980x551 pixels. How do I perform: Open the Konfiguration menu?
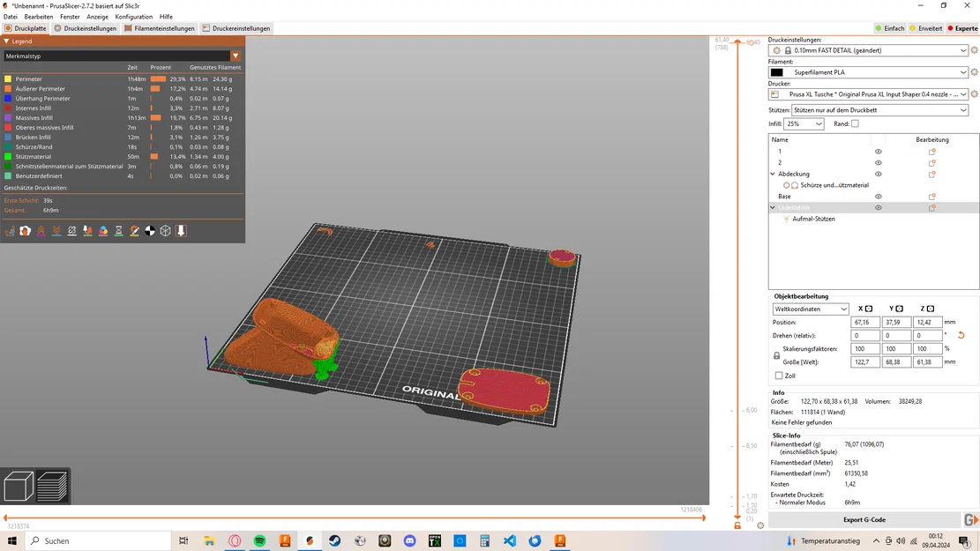click(x=134, y=17)
